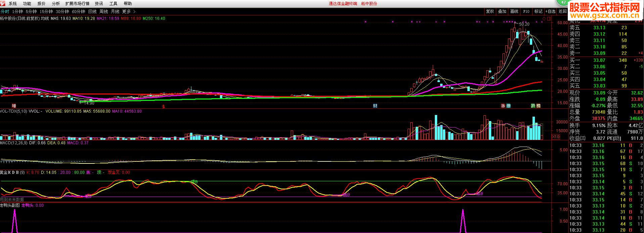Image resolution: width=644 pixels, height=233 pixels.
Task: Select the M89: 18.80 indicator label
Action: (131, 18)
